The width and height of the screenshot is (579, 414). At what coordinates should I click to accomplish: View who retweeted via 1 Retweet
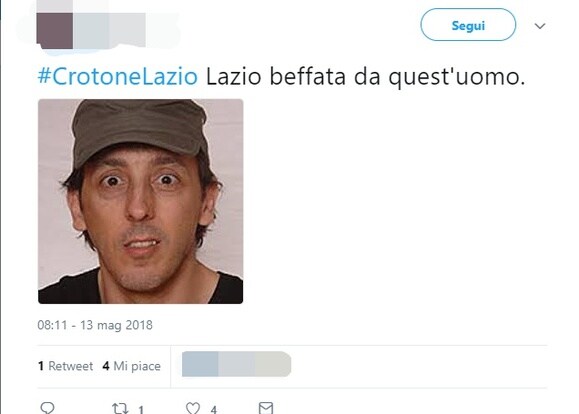[65, 366]
